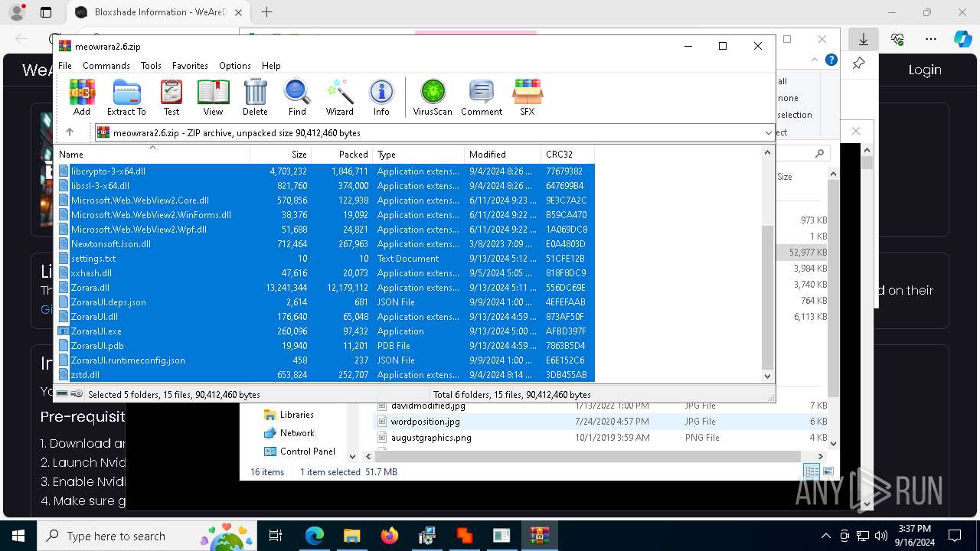Image resolution: width=980 pixels, height=551 pixels.
Task: Select ZoraraUI.exe application file
Action: (x=325, y=331)
